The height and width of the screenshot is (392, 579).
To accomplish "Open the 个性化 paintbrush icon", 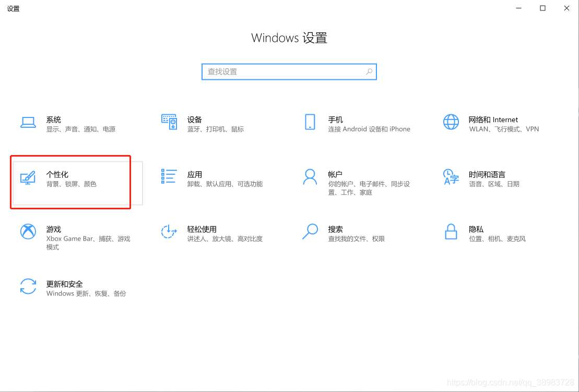I will (x=28, y=177).
